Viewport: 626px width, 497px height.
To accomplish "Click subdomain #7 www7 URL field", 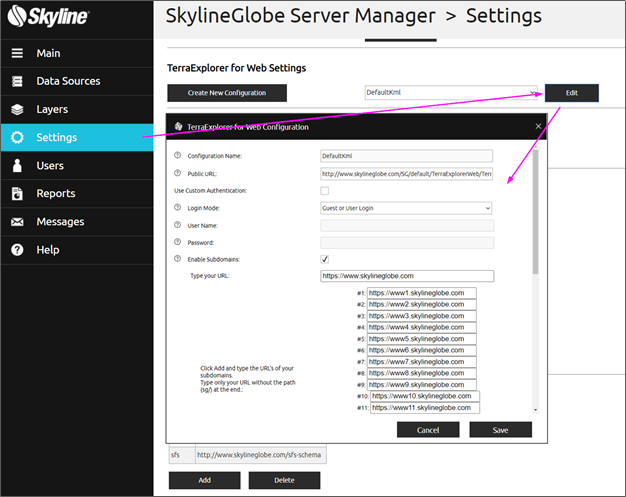I will tap(422, 362).
